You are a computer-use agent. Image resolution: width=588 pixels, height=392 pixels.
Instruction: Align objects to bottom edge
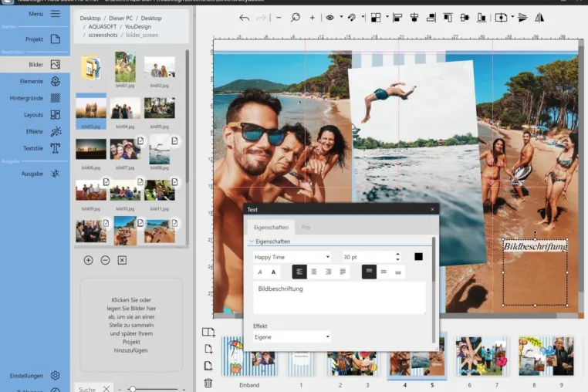tap(482, 18)
